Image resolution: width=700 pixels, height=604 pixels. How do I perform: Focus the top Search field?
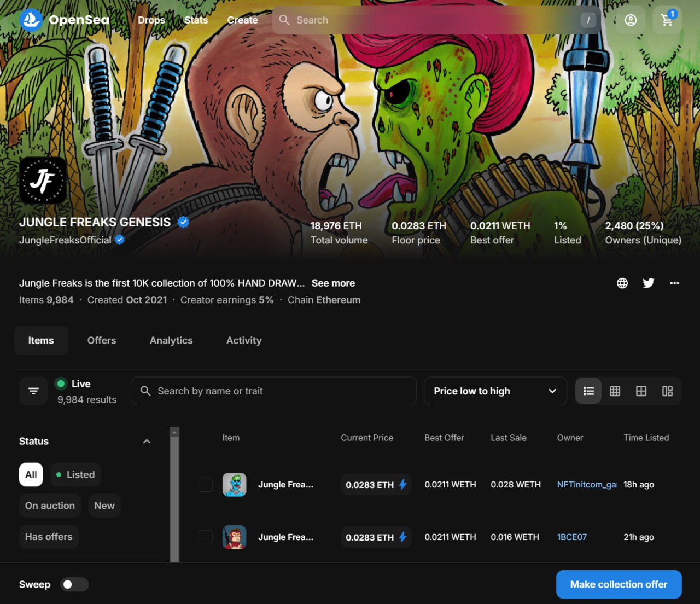point(436,20)
